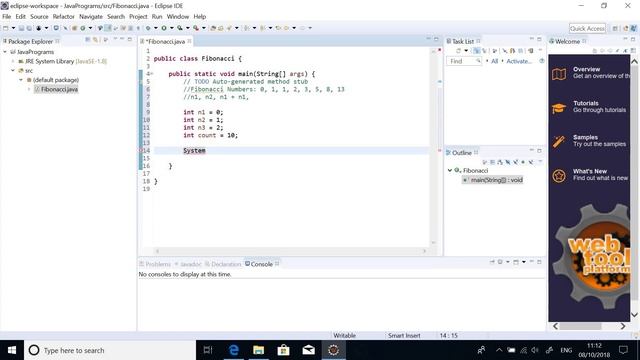This screenshot has height=360, width=640.
Task: Open the Navigate menu
Action: pos(91,17)
